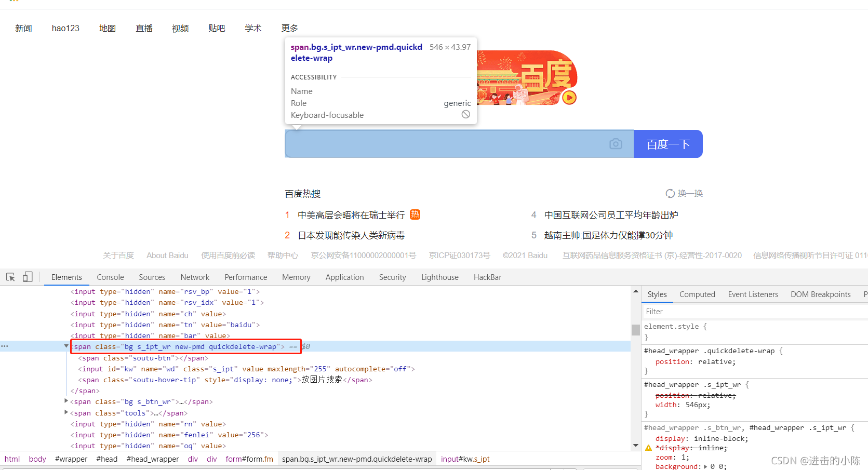Open the Security tab

pos(392,277)
